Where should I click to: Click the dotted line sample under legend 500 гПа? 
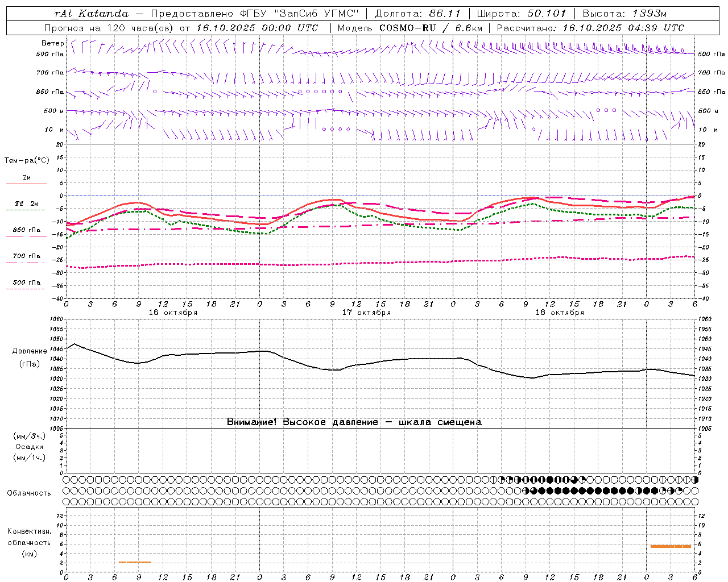click(x=26, y=289)
